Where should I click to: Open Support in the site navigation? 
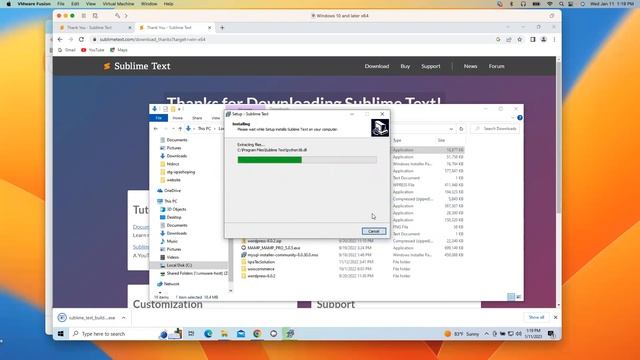pyautogui.click(x=431, y=66)
